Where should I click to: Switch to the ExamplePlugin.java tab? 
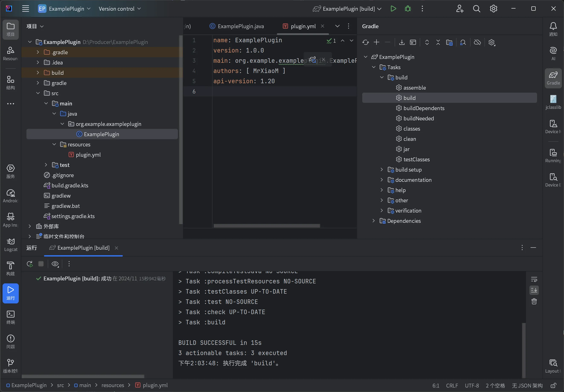(x=237, y=26)
